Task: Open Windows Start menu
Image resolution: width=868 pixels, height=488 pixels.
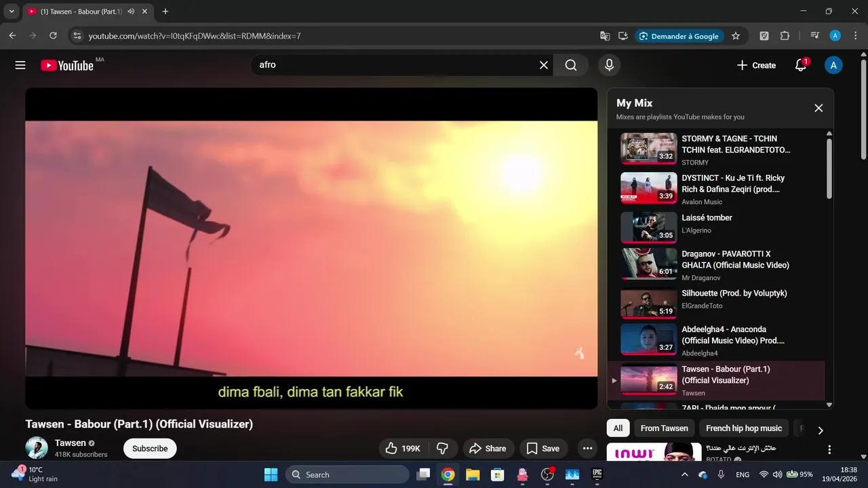Action: [271, 474]
